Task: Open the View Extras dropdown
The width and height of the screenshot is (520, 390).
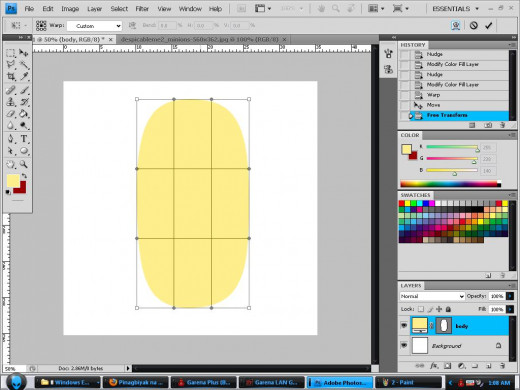Action: pos(263,9)
